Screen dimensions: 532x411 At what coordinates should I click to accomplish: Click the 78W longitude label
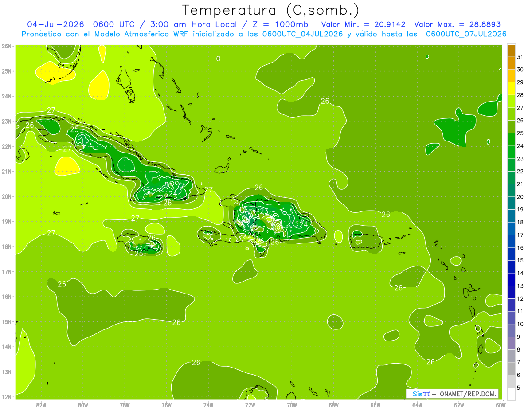tap(125, 405)
